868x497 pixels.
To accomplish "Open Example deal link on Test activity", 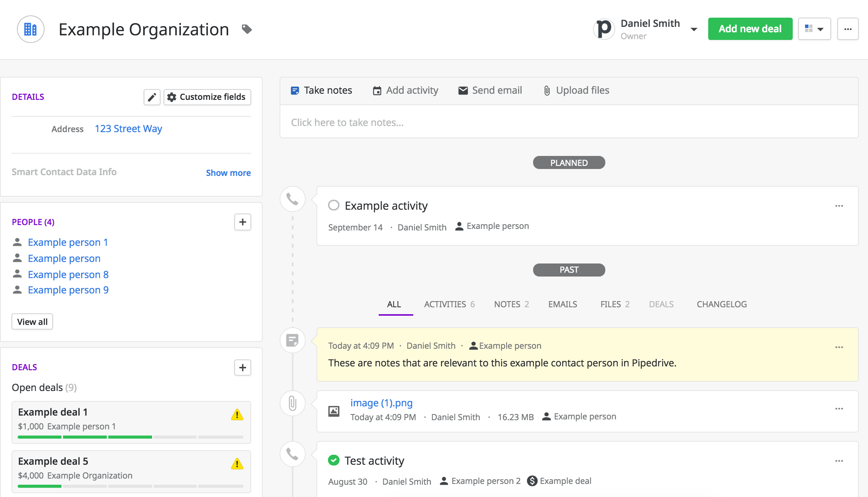I will (565, 481).
